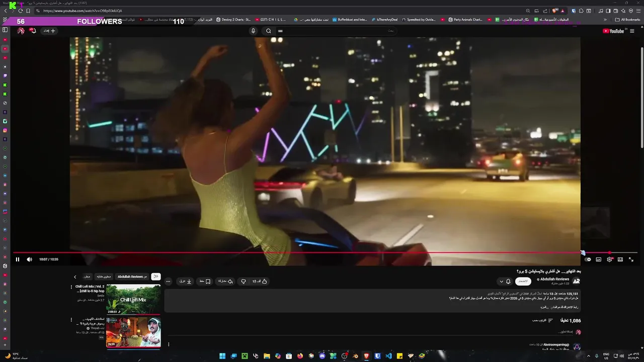Expand video description box
This screenshot has width=644, height=362.
point(371,301)
